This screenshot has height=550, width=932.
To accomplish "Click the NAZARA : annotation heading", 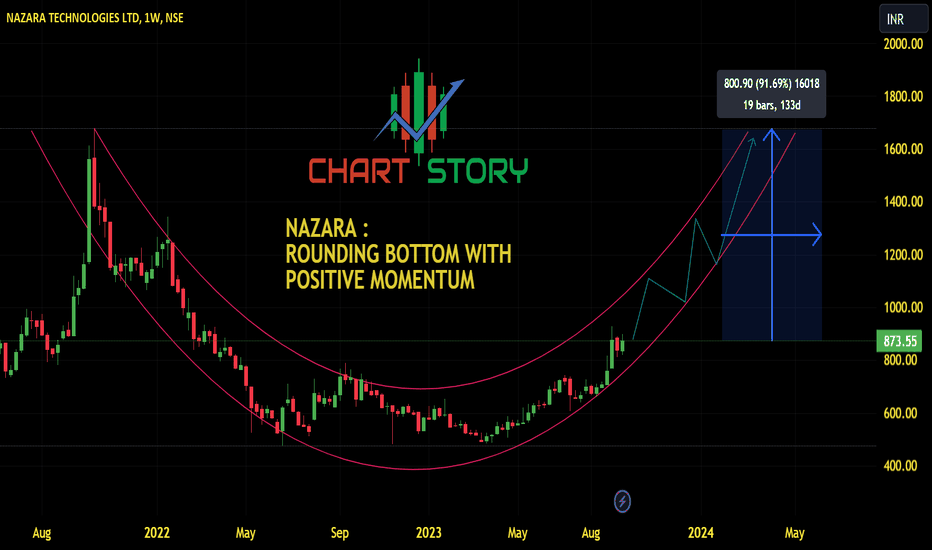I will [326, 228].
